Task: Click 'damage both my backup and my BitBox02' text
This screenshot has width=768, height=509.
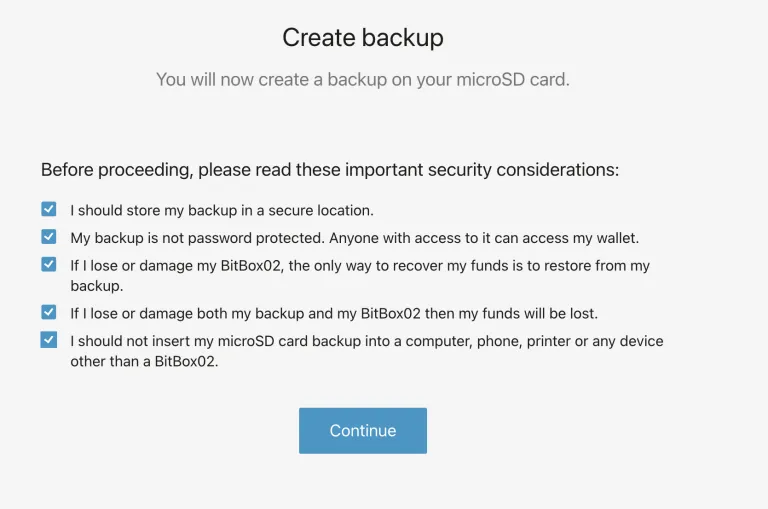Action: pos(280,314)
